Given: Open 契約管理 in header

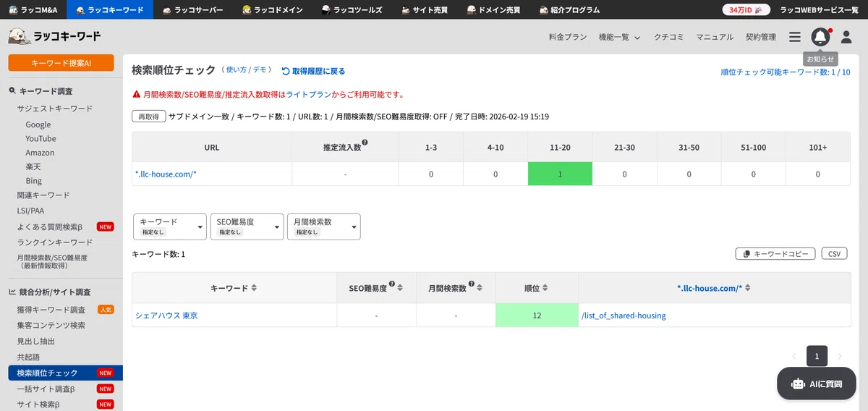Looking at the screenshot, I should coord(760,37).
